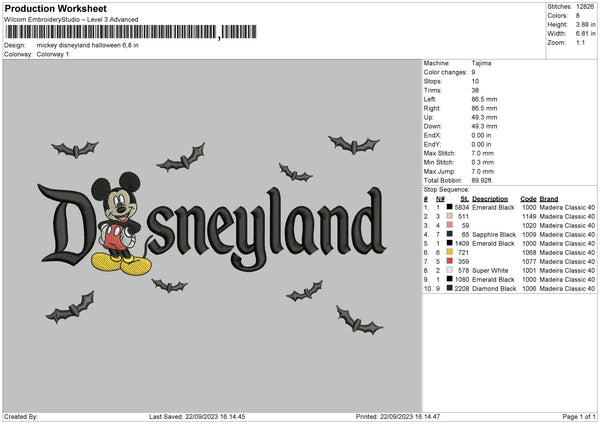
Task: Select the design name 'mickey disneyland halloween 6,8 in'
Action: (88, 45)
